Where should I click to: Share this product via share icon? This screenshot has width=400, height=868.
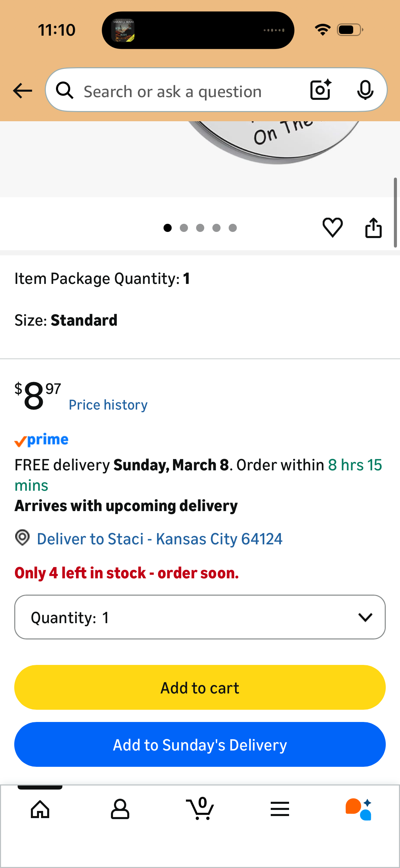coord(373,228)
